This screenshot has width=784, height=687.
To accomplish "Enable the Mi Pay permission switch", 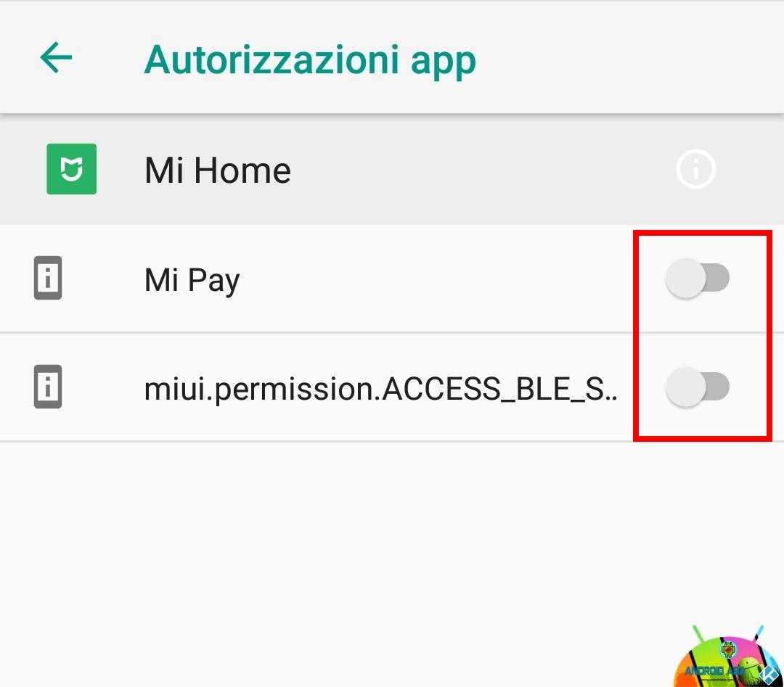I will 698,278.
